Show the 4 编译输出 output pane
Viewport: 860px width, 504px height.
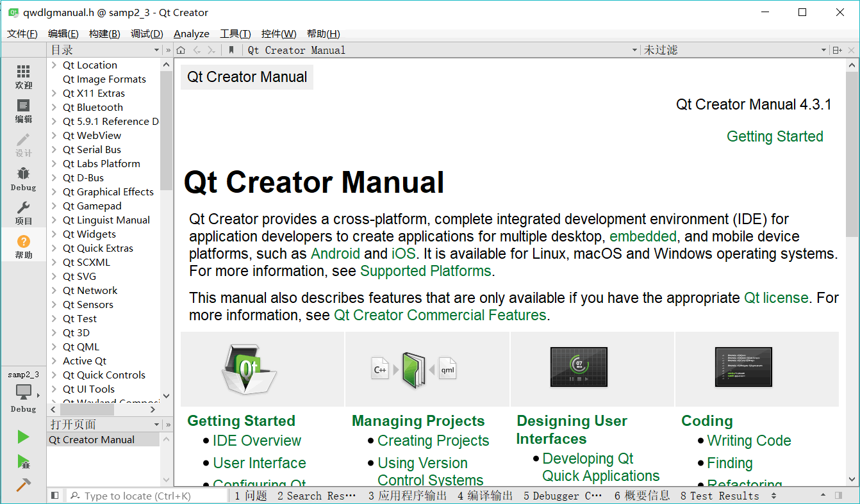[x=485, y=496]
